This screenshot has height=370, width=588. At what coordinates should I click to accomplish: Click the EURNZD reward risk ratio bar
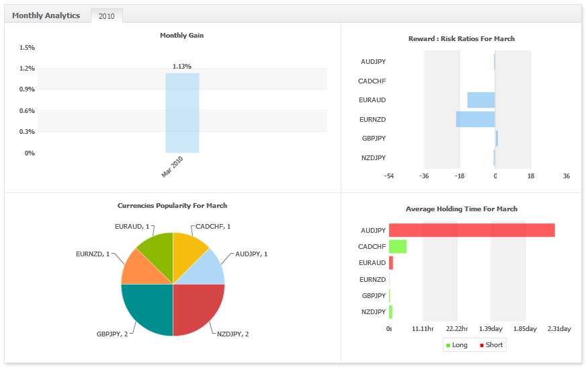pos(476,119)
